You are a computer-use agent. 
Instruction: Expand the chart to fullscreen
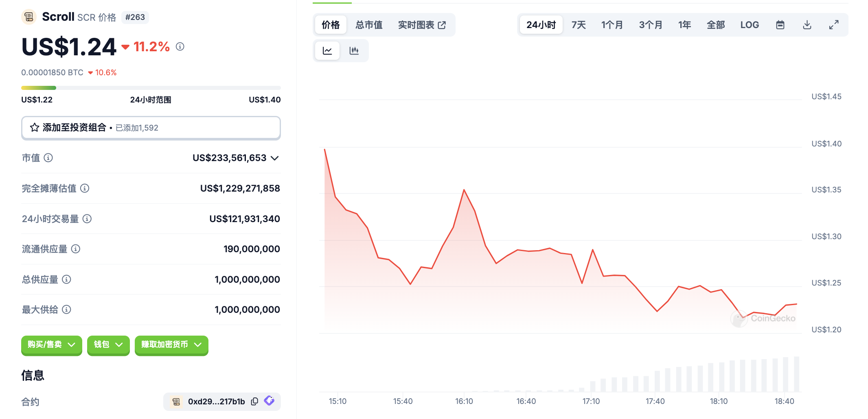coord(833,25)
